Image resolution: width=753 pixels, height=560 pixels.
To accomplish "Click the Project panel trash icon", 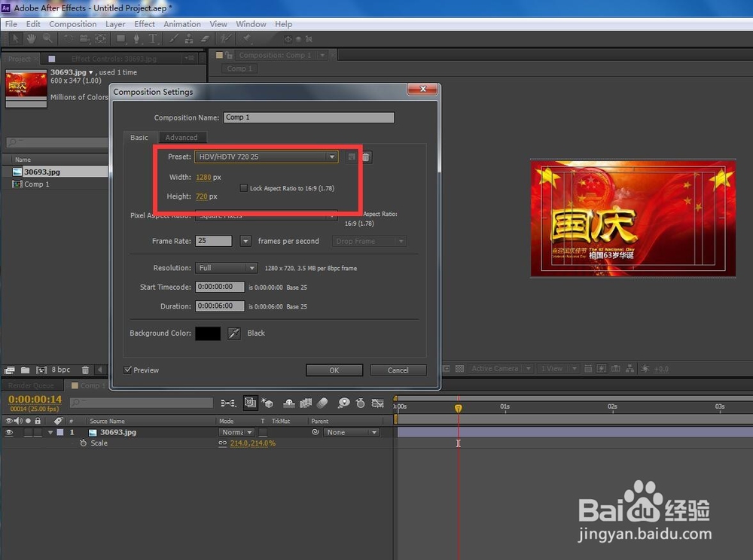I will pos(86,370).
